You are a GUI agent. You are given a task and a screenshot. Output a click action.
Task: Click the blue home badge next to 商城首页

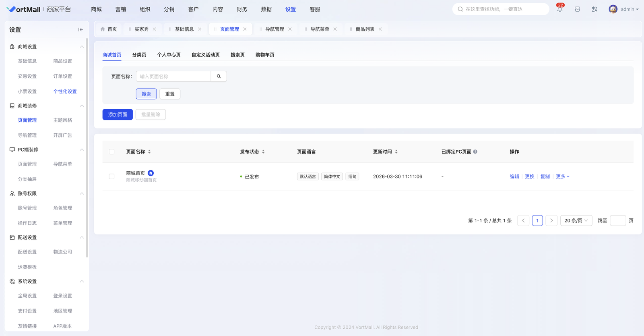(x=151, y=173)
